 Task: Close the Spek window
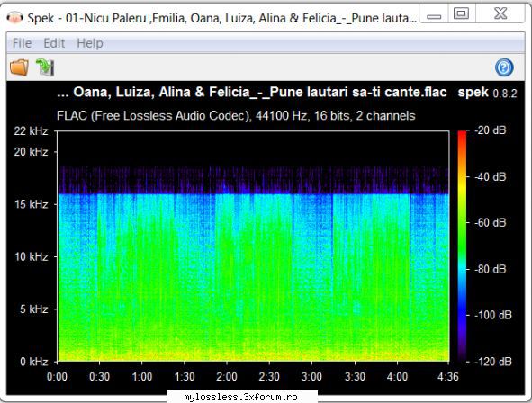tap(500, 13)
